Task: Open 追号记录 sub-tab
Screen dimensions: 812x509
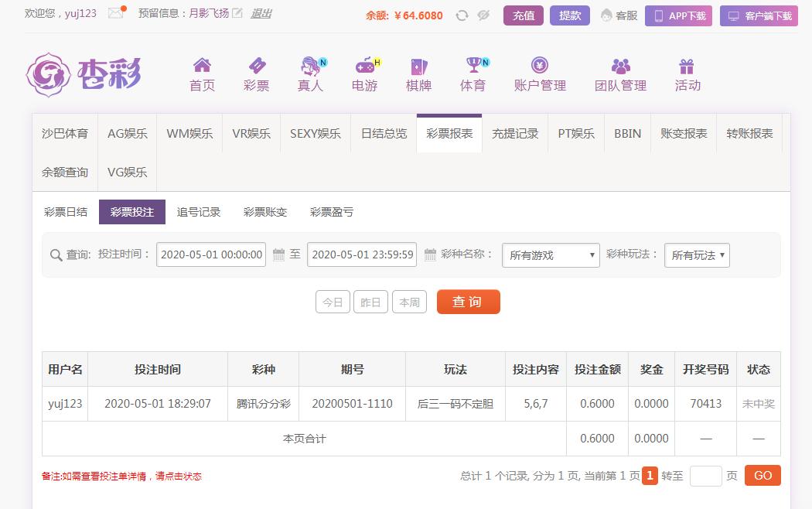Action: pos(199,212)
